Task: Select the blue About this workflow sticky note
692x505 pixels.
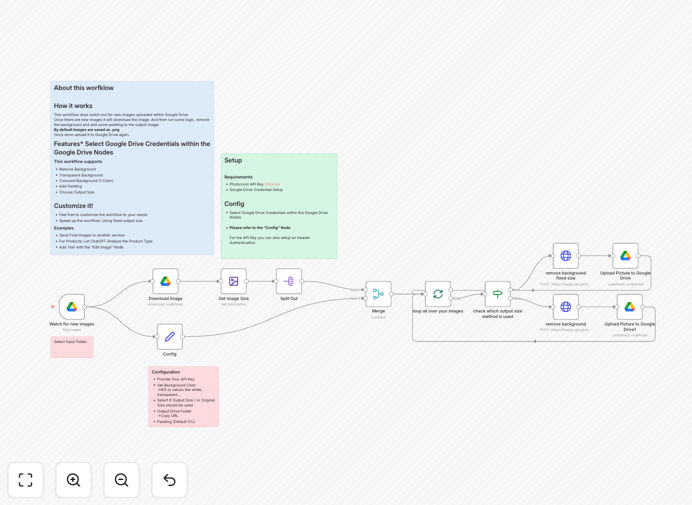Action: click(x=132, y=168)
